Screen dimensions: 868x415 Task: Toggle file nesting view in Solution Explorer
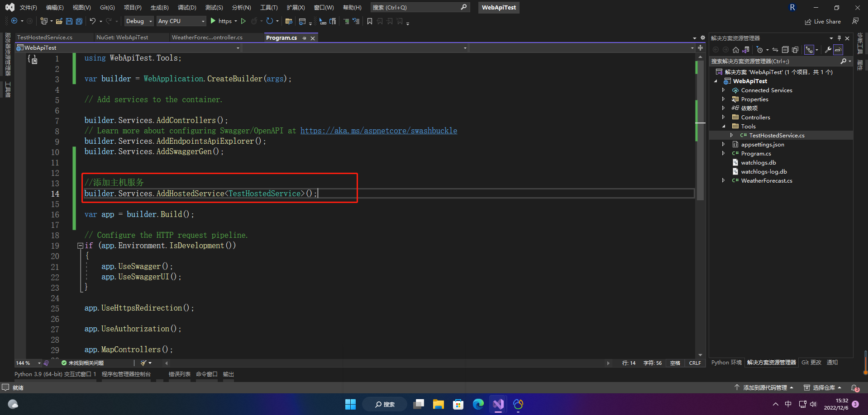click(809, 50)
